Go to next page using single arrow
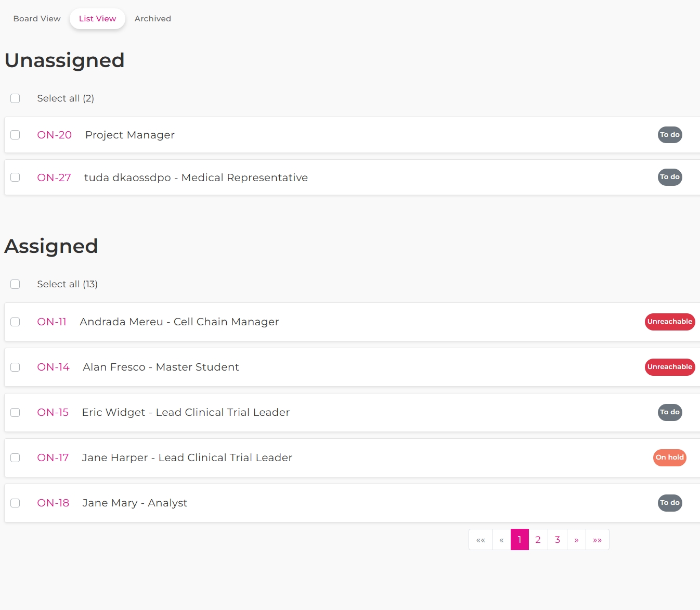 [x=576, y=540]
